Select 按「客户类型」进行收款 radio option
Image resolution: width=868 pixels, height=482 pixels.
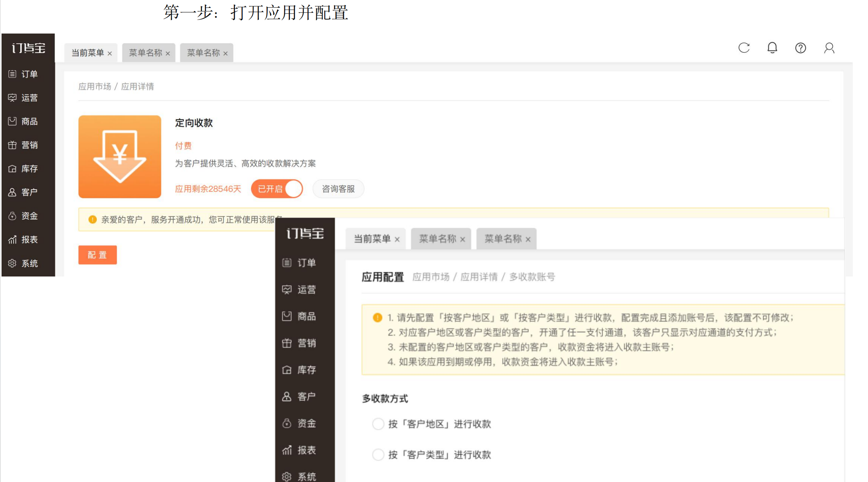coord(378,455)
